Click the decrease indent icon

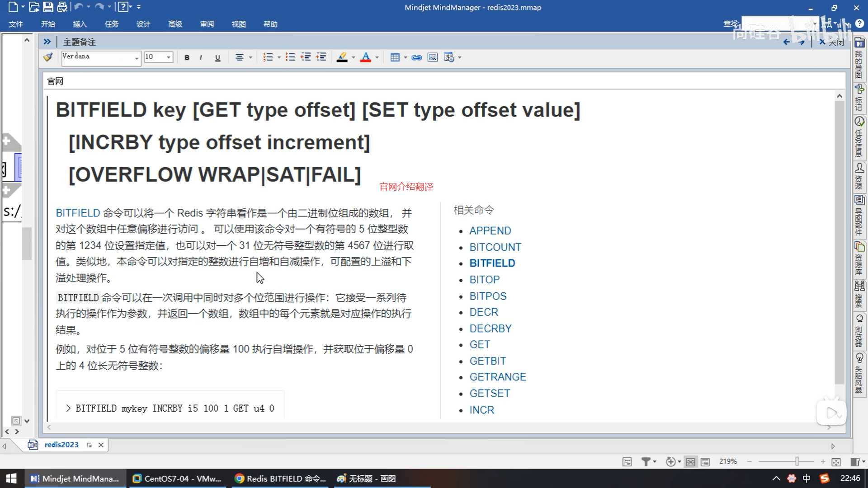click(306, 57)
